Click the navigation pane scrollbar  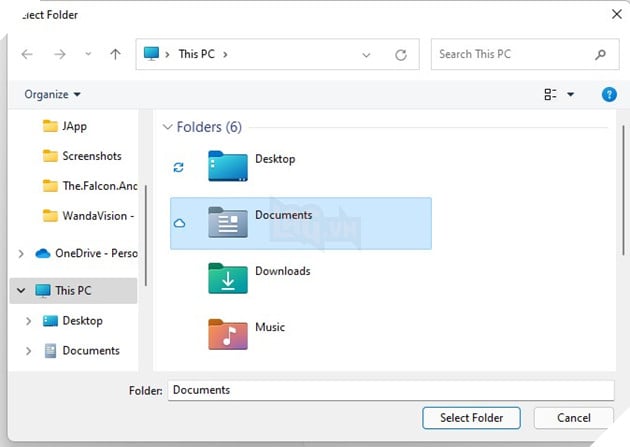[x=145, y=236]
